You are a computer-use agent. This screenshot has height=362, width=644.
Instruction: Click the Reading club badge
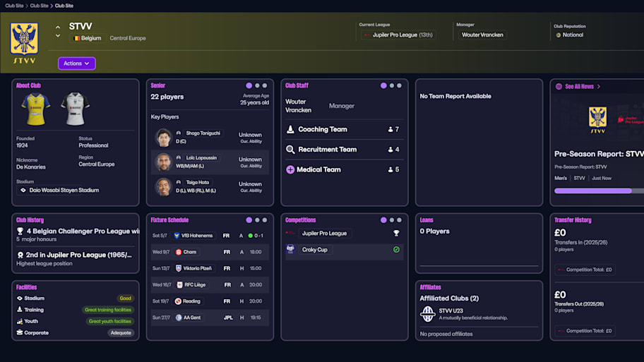point(178,301)
